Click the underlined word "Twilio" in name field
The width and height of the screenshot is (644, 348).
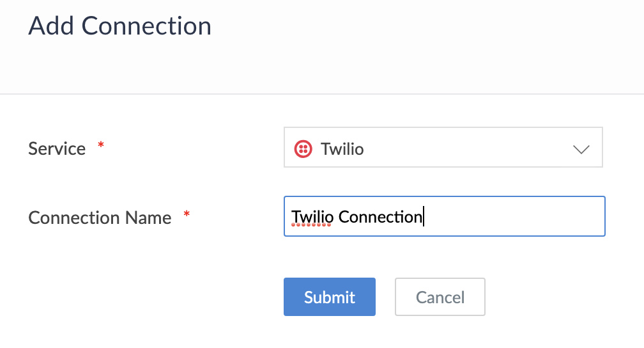pos(312,217)
